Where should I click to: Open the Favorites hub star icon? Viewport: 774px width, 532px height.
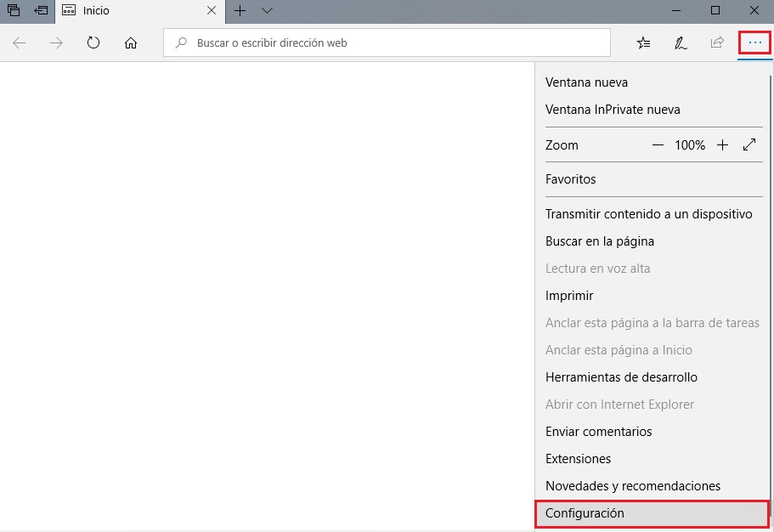click(x=643, y=43)
